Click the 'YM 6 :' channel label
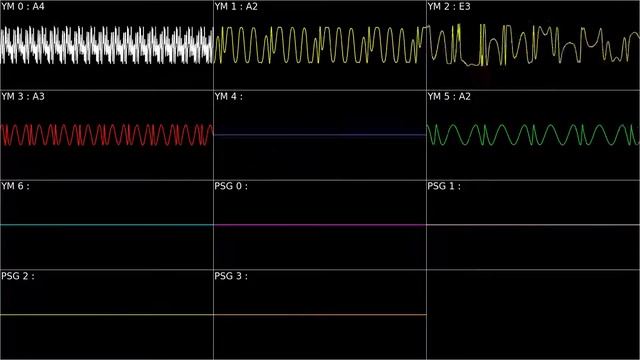The height and width of the screenshot is (360, 640). pyautogui.click(x=15, y=186)
